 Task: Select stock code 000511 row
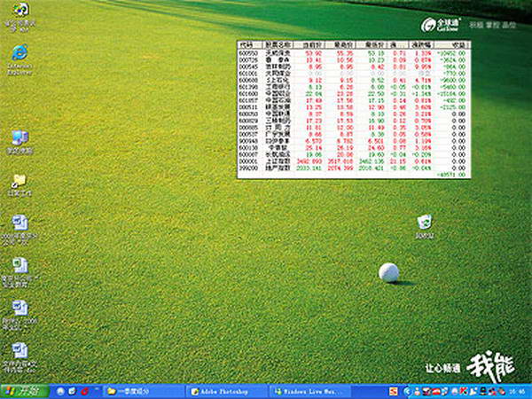pos(353,107)
